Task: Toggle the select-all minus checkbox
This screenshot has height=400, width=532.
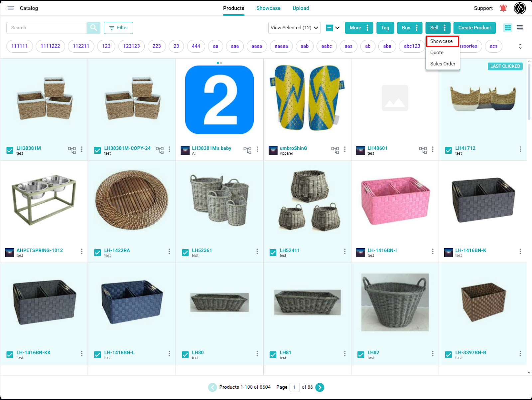Action: click(329, 28)
